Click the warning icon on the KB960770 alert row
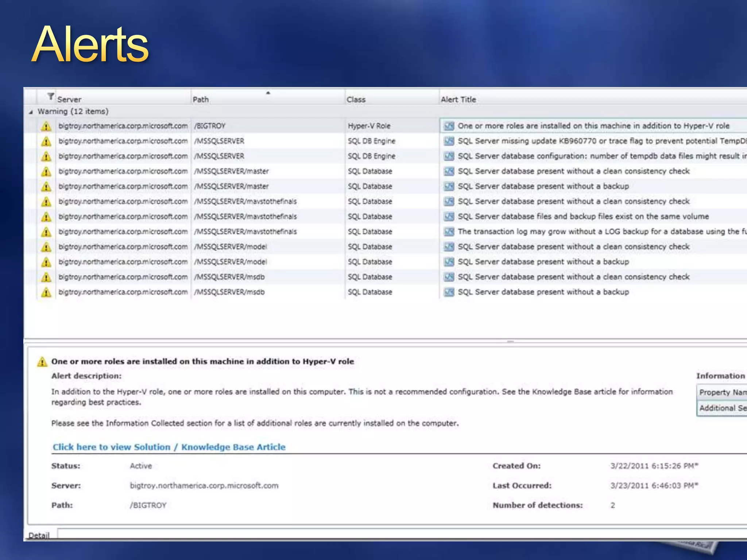The height and width of the screenshot is (560, 747). 46,141
